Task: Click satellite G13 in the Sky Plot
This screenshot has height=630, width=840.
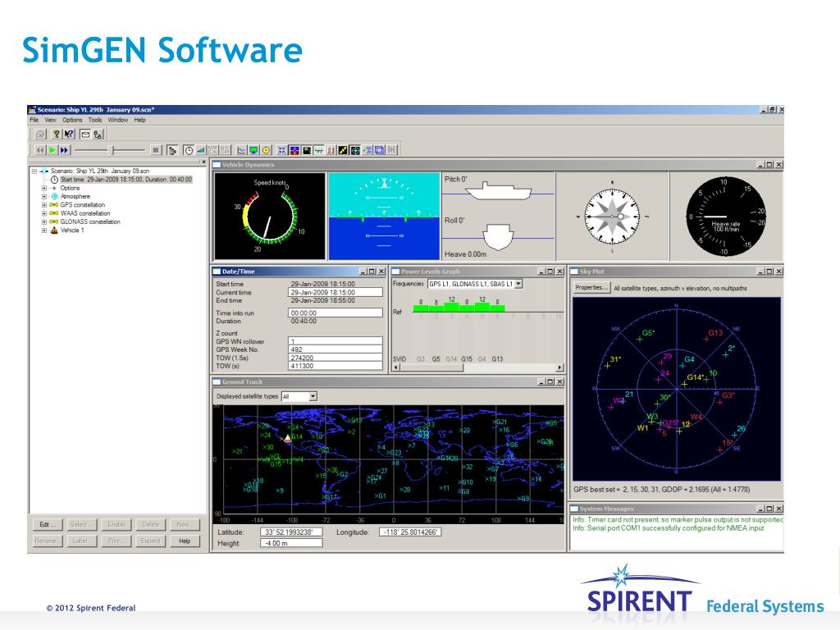Action: pyautogui.click(x=713, y=335)
